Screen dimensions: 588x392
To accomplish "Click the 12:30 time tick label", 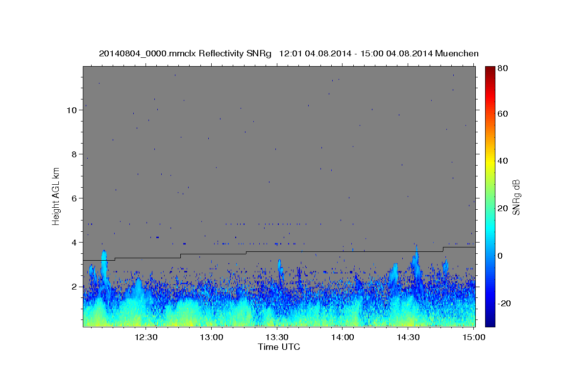I will click(146, 337).
